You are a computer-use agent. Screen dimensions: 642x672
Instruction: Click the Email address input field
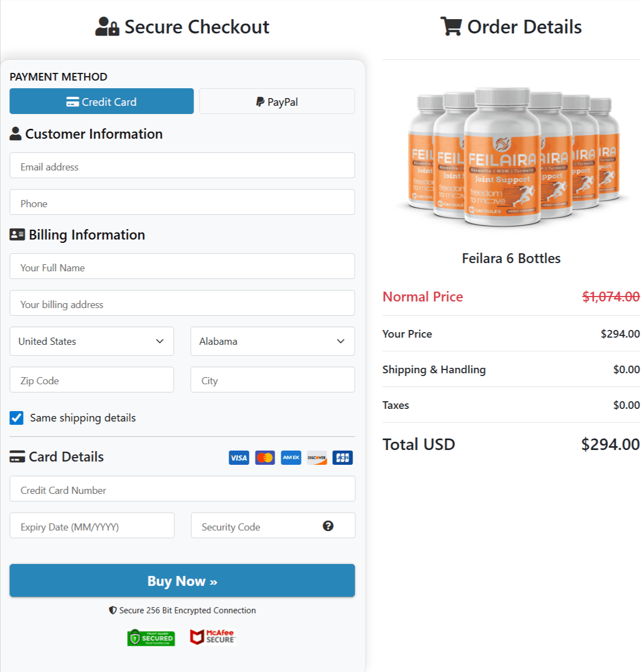(182, 166)
